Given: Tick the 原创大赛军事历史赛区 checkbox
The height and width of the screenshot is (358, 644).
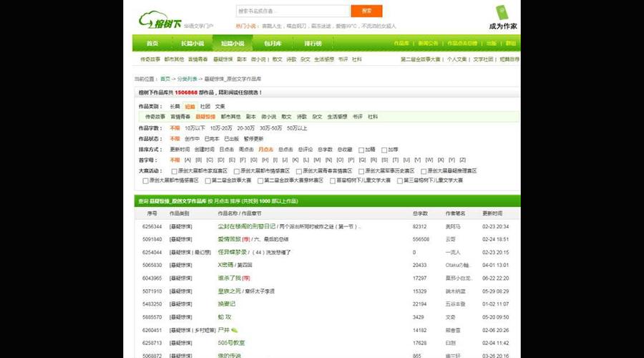Looking at the screenshot, I should pos(361,171).
